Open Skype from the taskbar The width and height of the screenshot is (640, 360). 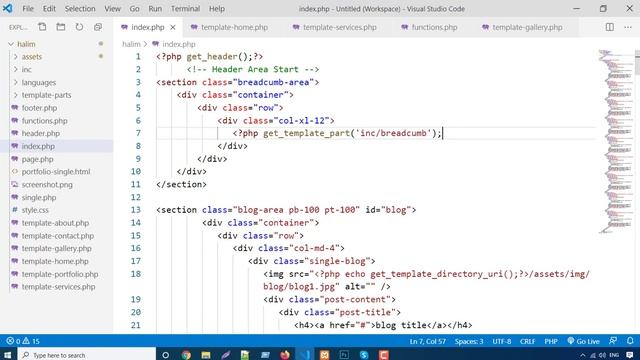point(364,355)
